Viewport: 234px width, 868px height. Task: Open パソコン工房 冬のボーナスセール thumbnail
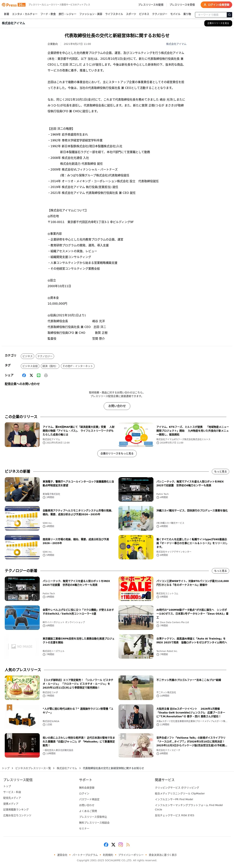[x=136, y=589]
